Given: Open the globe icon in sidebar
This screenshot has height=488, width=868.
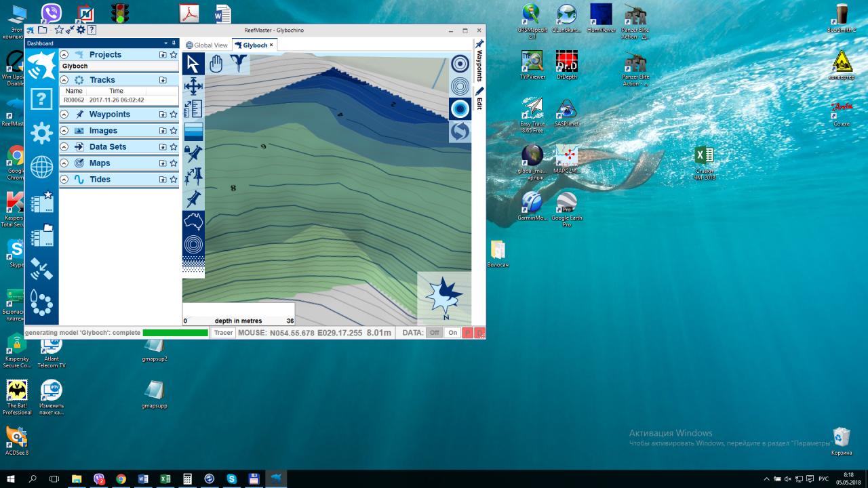Looking at the screenshot, I should click(x=41, y=166).
